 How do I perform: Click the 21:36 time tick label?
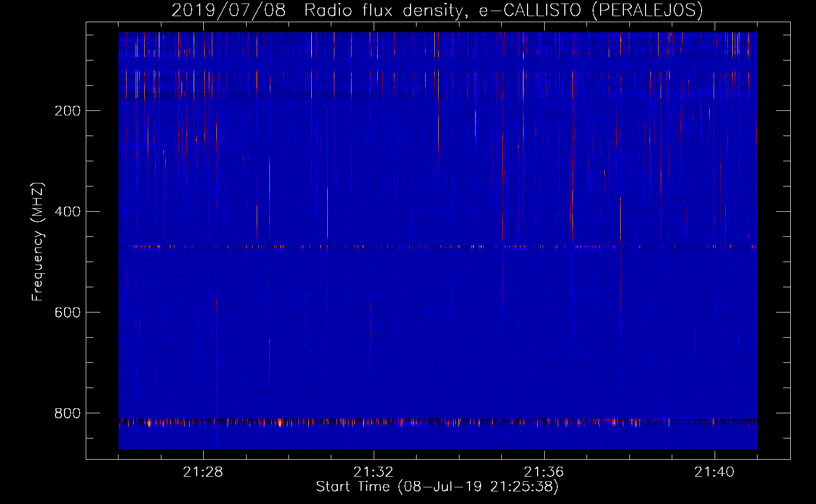pyautogui.click(x=544, y=472)
